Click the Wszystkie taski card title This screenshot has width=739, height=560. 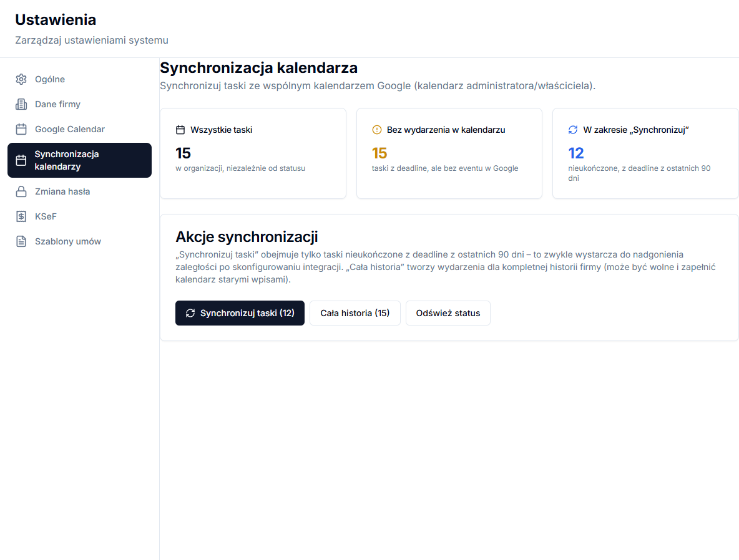tap(221, 130)
